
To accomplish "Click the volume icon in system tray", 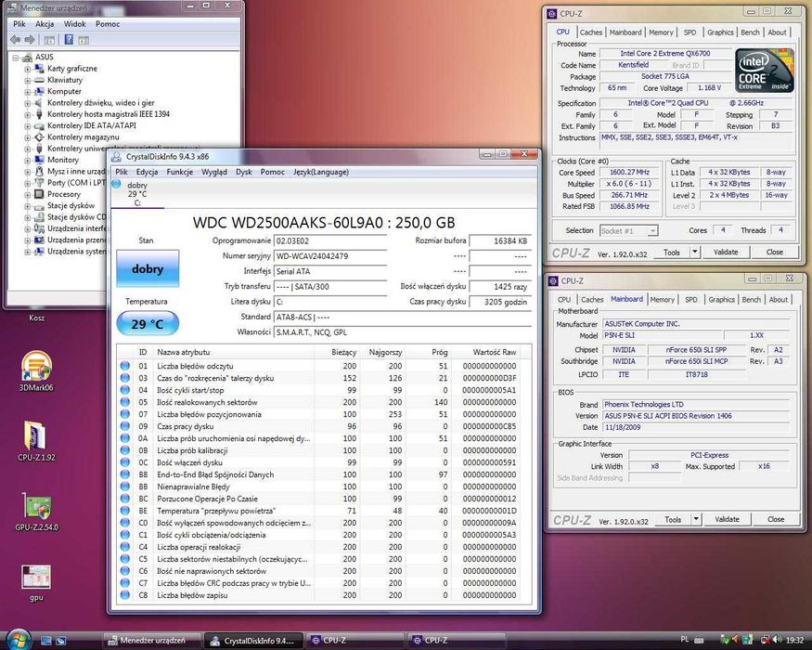I will click(x=778, y=640).
